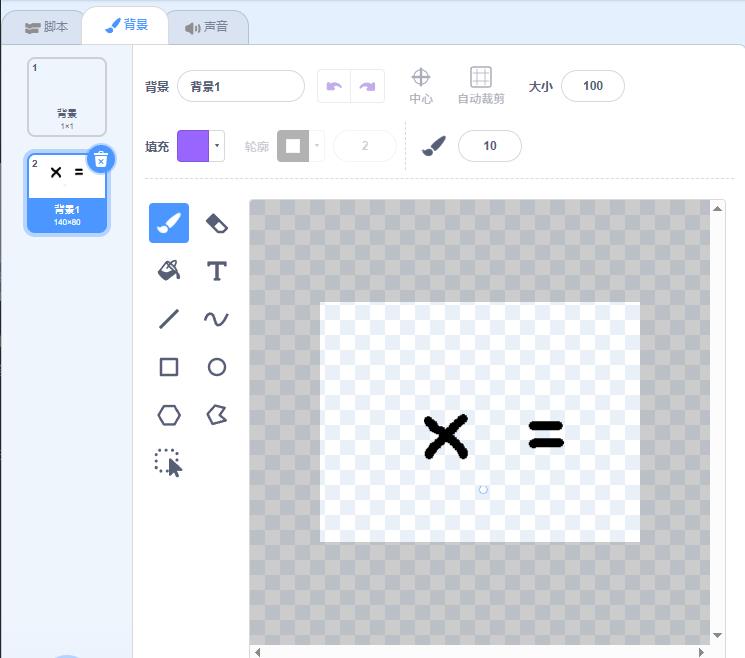Undo the last drawing action
Image resolution: width=745 pixels, height=658 pixels.
click(334, 86)
